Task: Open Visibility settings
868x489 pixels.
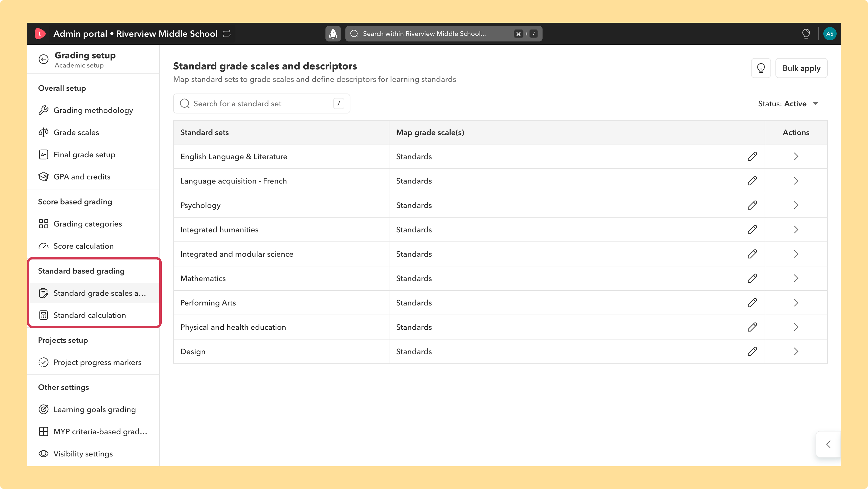Action: [93, 454]
